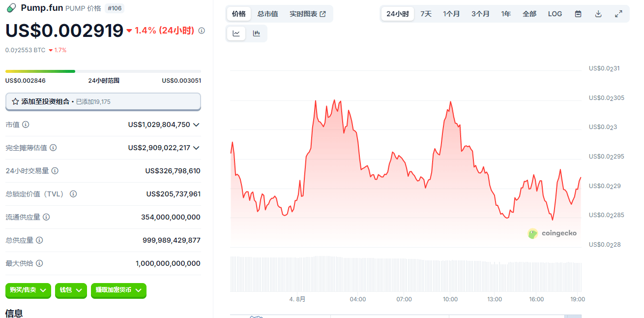Toggle LOG scale on chart

click(x=555, y=14)
